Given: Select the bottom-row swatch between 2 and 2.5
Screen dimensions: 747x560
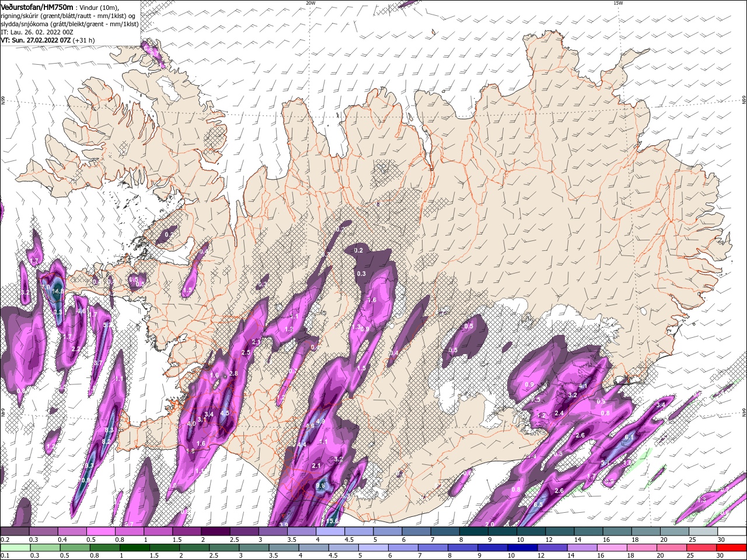Looking at the screenshot, I should 194,548.
